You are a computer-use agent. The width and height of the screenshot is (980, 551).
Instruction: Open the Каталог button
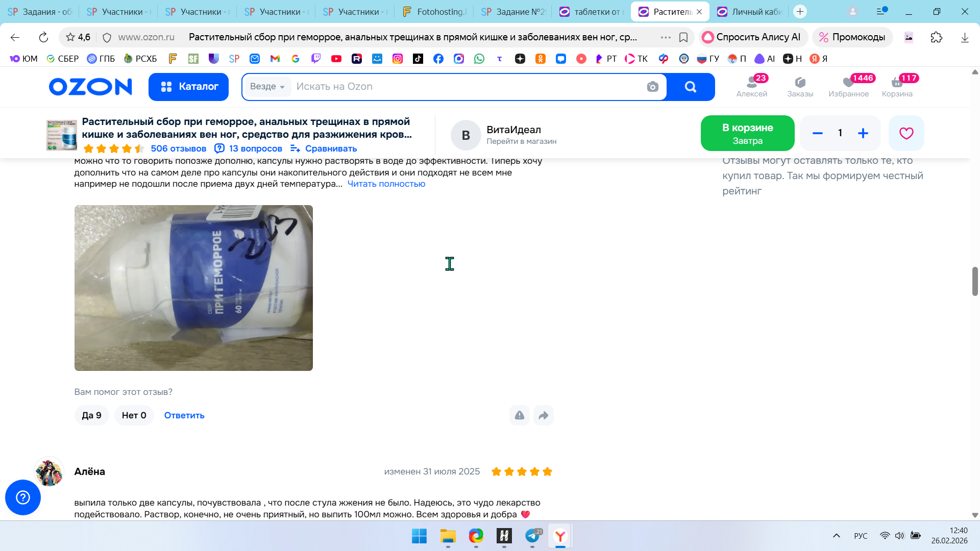click(x=188, y=87)
